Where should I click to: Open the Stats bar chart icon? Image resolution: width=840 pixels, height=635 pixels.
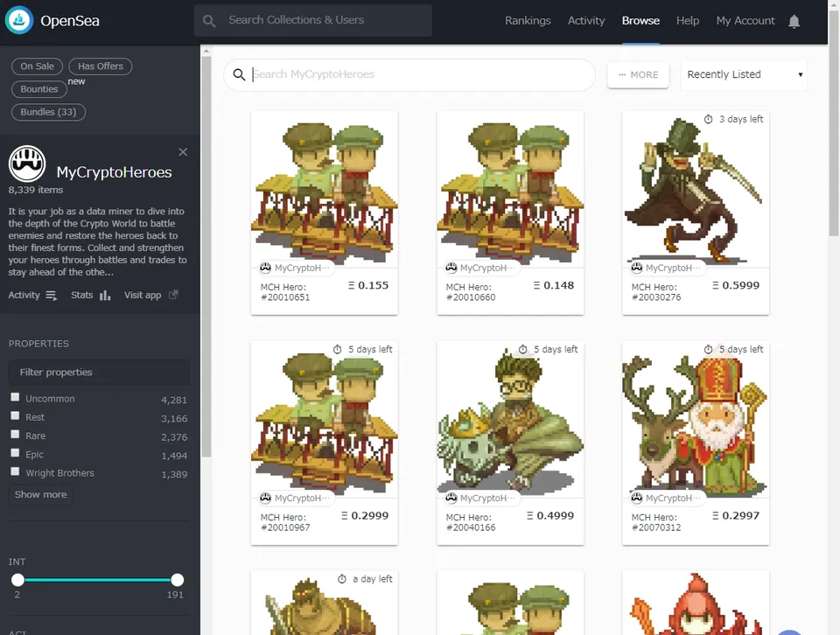point(105,295)
